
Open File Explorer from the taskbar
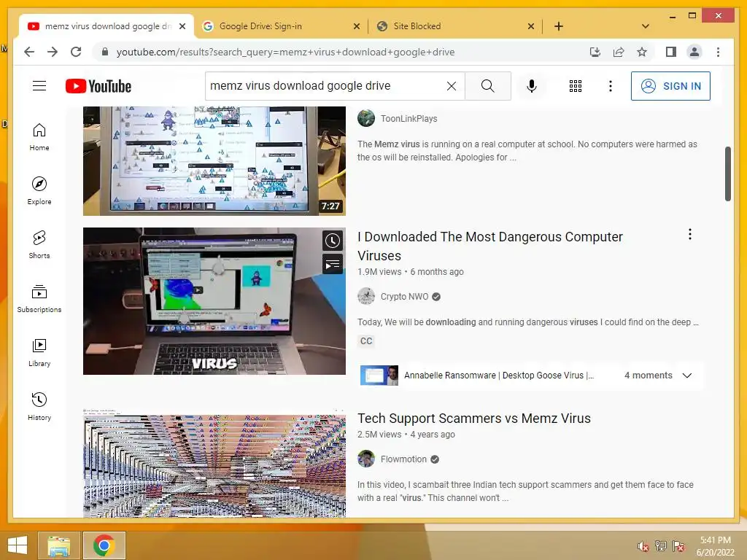(x=58, y=545)
